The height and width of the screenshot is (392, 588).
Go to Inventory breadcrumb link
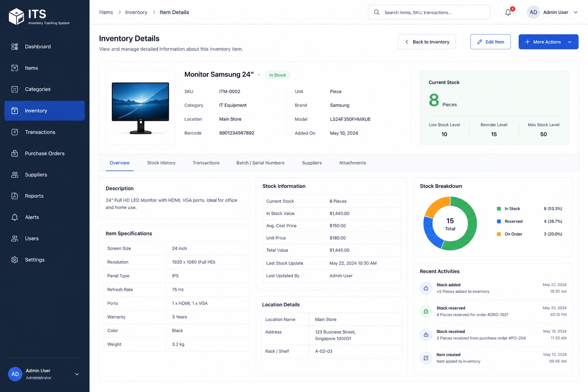tap(136, 12)
